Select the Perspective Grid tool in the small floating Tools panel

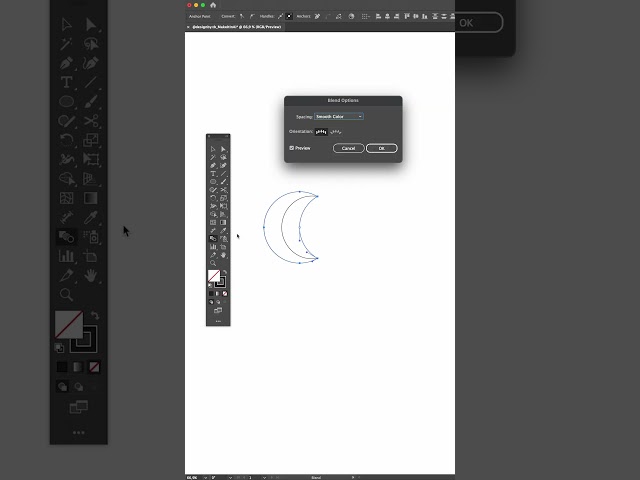223,214
